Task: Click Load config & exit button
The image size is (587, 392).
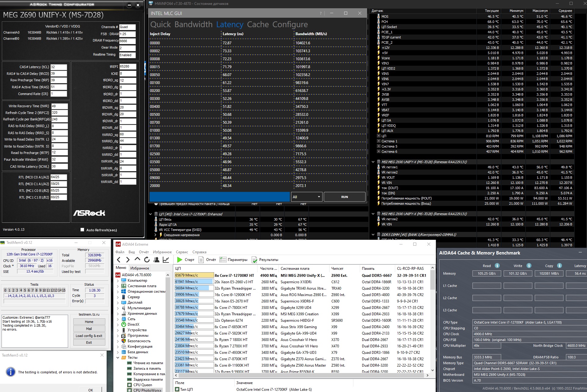Action: point(89,335)
